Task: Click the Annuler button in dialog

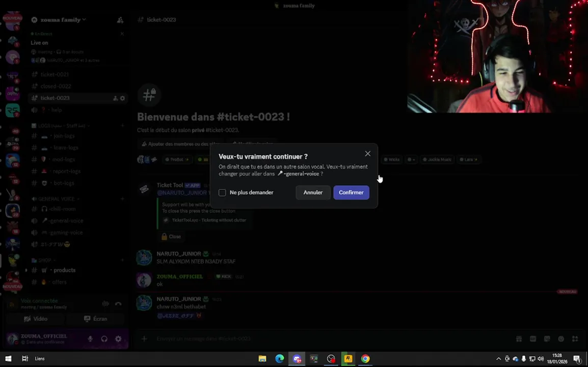Action: coord(313,193)
